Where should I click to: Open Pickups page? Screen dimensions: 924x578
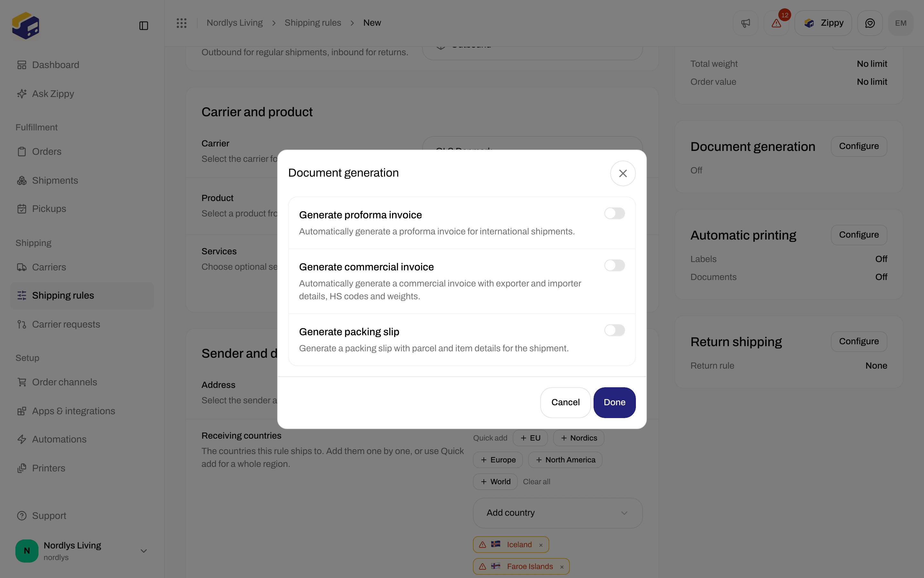[x=82, y=209]
